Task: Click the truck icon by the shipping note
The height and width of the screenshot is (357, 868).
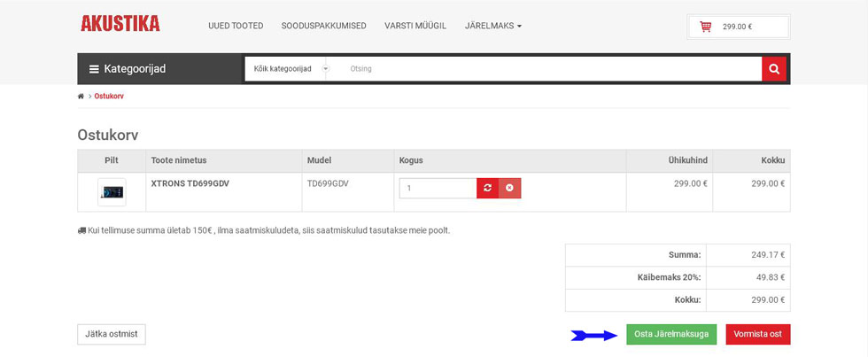Action: [81, 230]
